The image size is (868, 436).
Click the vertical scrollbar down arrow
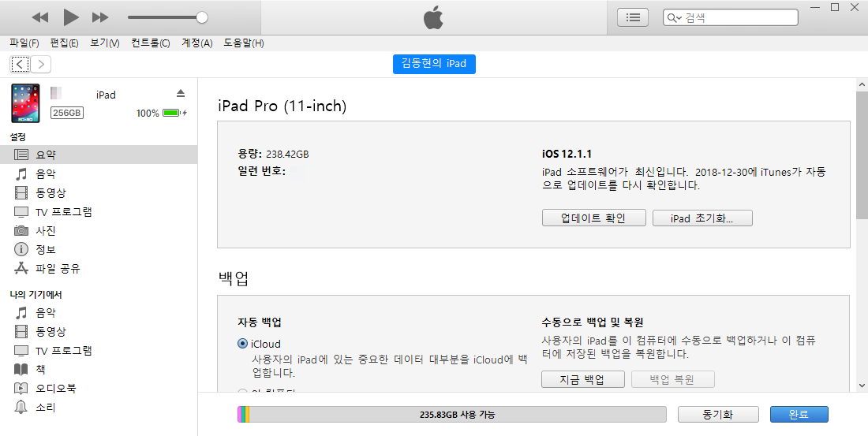tap(862, 386)
